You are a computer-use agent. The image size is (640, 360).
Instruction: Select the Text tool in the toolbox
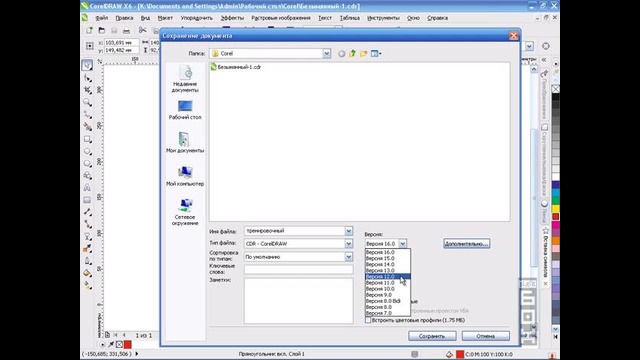pos(87,188)
